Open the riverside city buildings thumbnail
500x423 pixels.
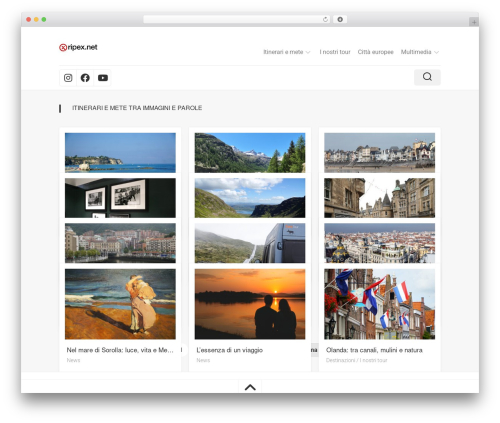120,243
